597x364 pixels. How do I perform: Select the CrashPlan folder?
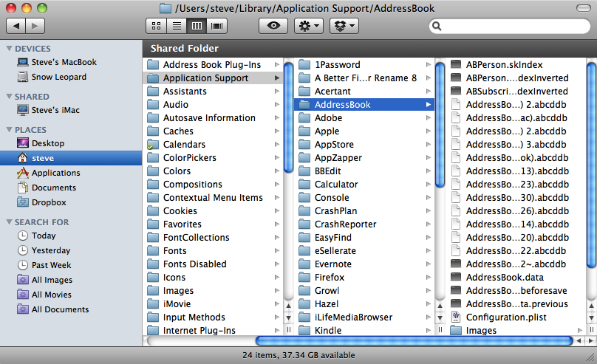[x=364, y=210]
